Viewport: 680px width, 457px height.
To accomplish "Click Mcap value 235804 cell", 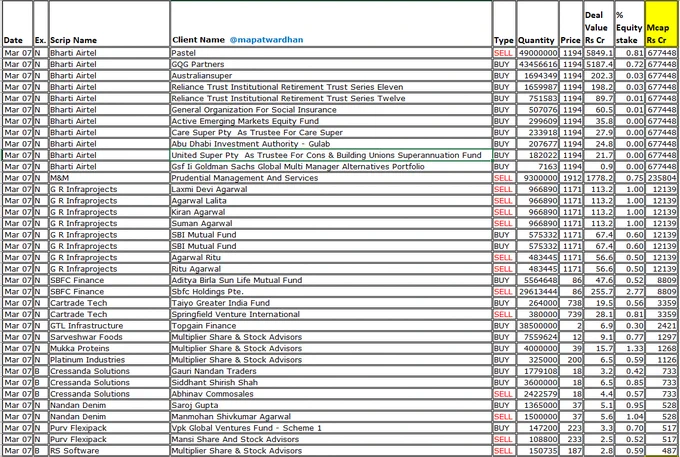I will pyautogui.click(x=661, y=178).
